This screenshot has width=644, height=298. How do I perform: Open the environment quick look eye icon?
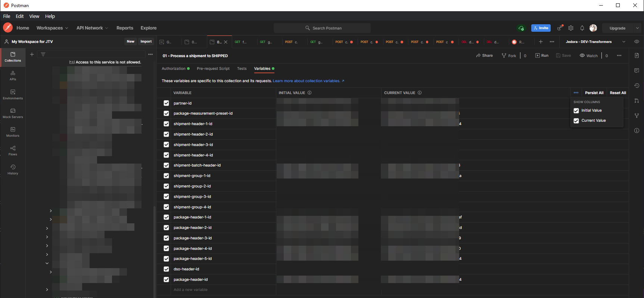point(637,41)
